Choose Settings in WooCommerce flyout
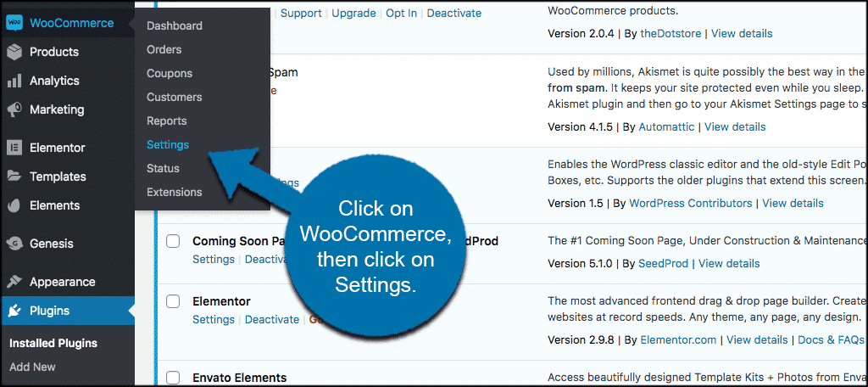 tap(168, 145)
